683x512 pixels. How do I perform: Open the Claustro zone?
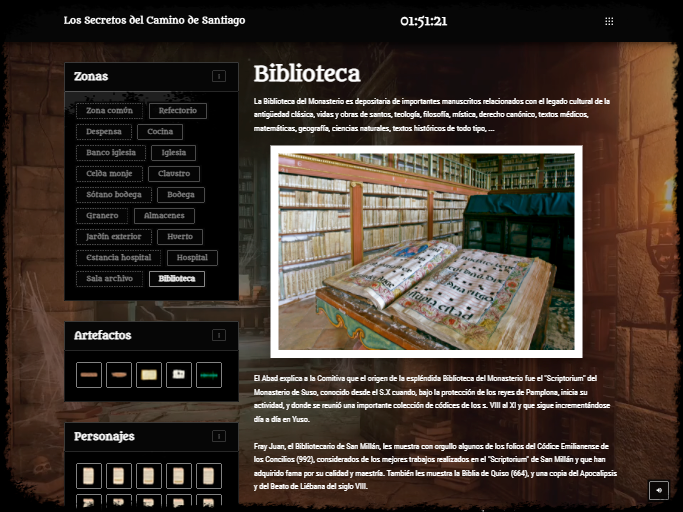pos(173,174)
